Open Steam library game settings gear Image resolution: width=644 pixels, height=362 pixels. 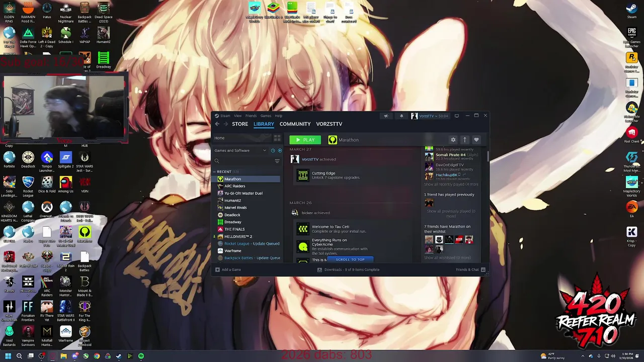[x=453, y=140]
